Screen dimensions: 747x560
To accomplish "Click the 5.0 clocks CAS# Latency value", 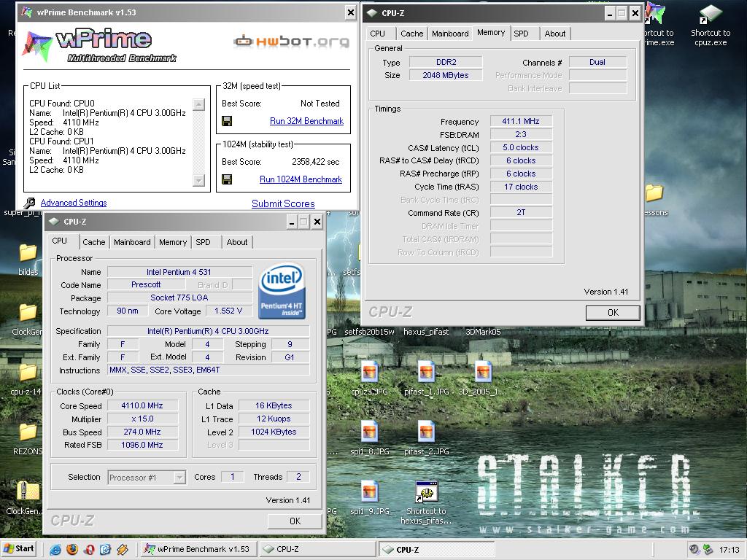I will [521, 147].
